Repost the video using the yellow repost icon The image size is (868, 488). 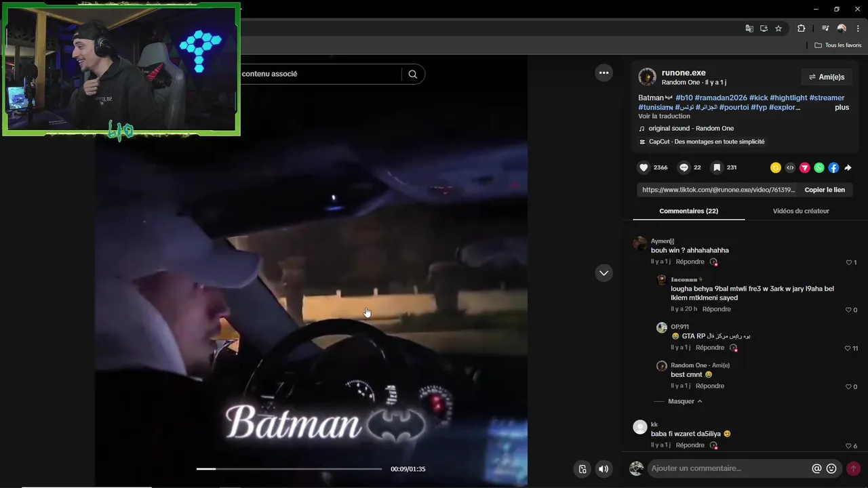pyautogui.click(x=776, y=167)
